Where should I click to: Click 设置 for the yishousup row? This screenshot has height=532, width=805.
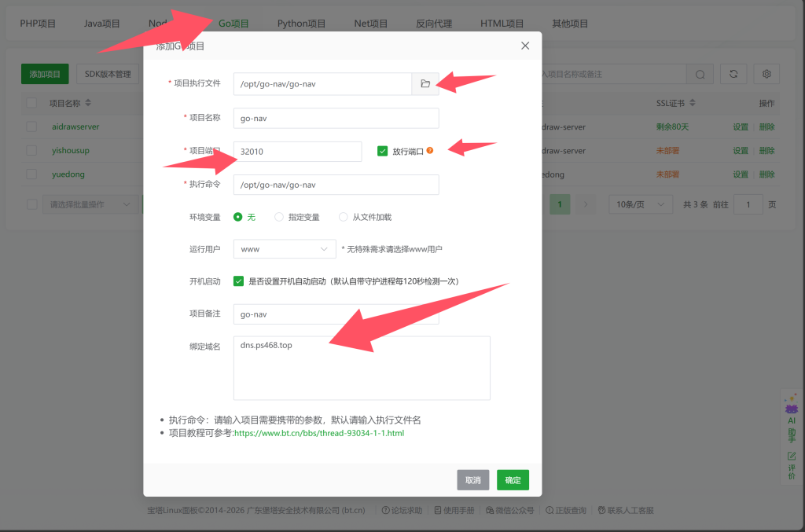point(741,150)
